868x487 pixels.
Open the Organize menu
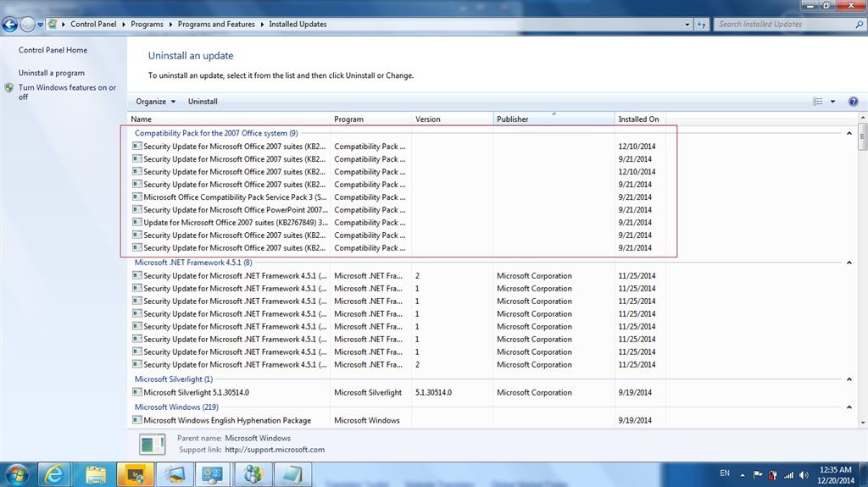click(x=156, y=102)
